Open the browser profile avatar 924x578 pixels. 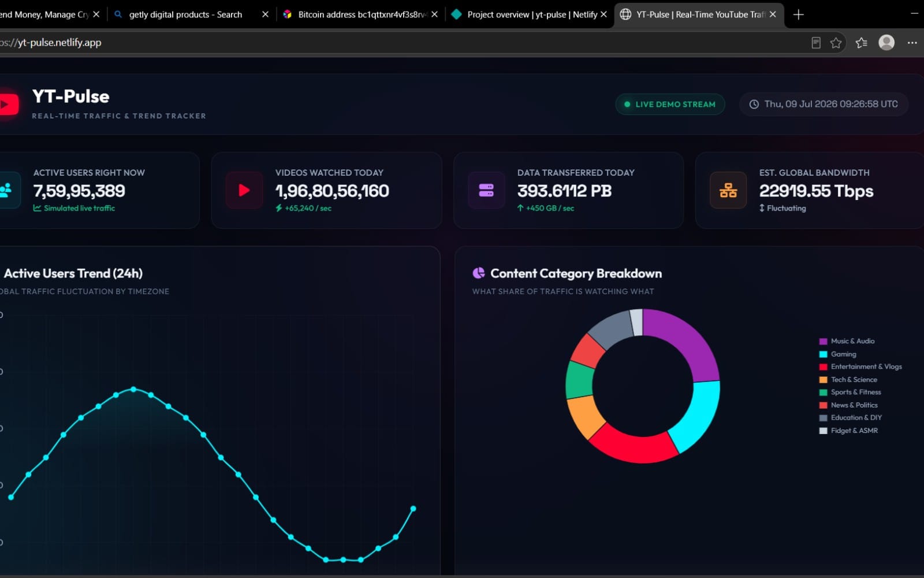click(x=886, y=42)
